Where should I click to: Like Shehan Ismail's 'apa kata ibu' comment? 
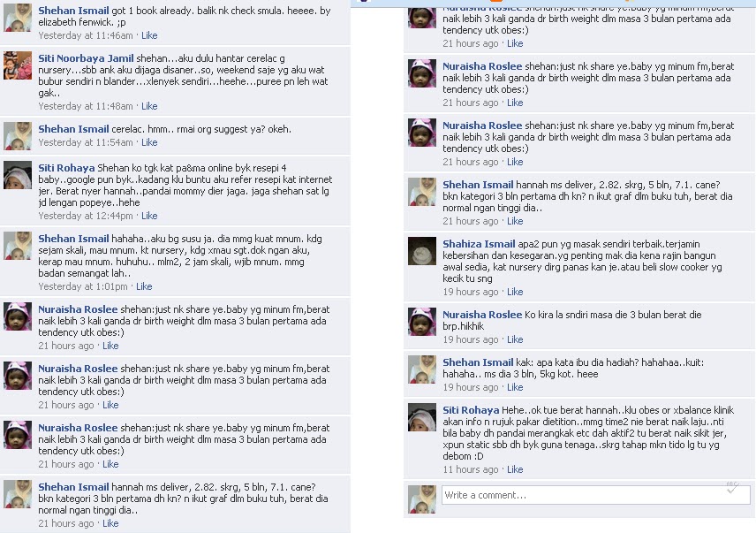coord(515,387)
